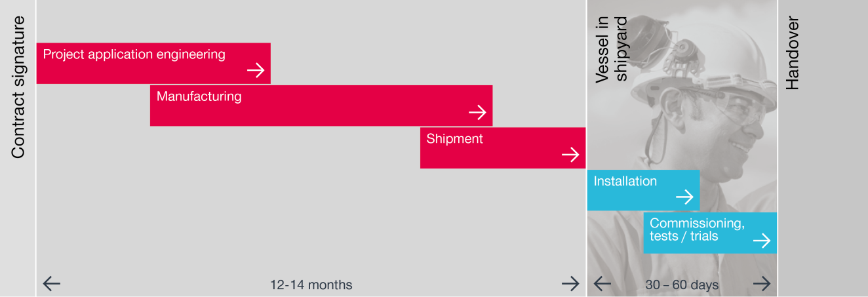Viewport: 868px width, 297px height.
Task: Click the left arrow before 30 – 60 days
Action: 602,283
